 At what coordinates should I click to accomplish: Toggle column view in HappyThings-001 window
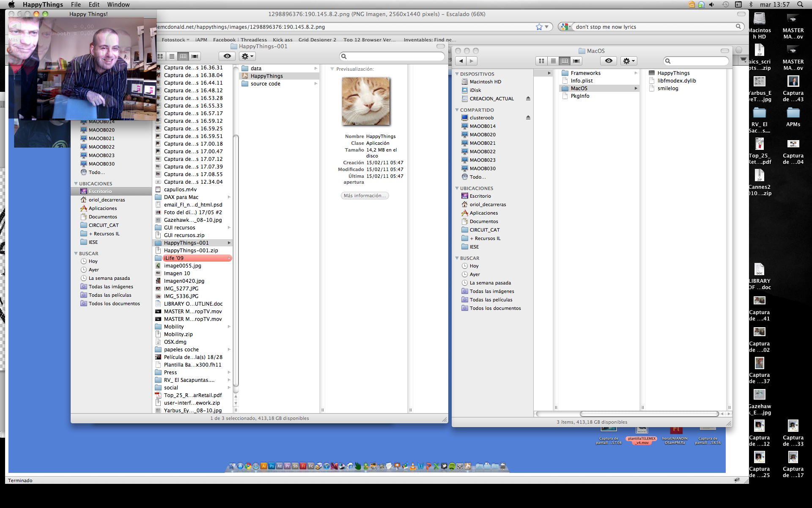pos(183,56)
